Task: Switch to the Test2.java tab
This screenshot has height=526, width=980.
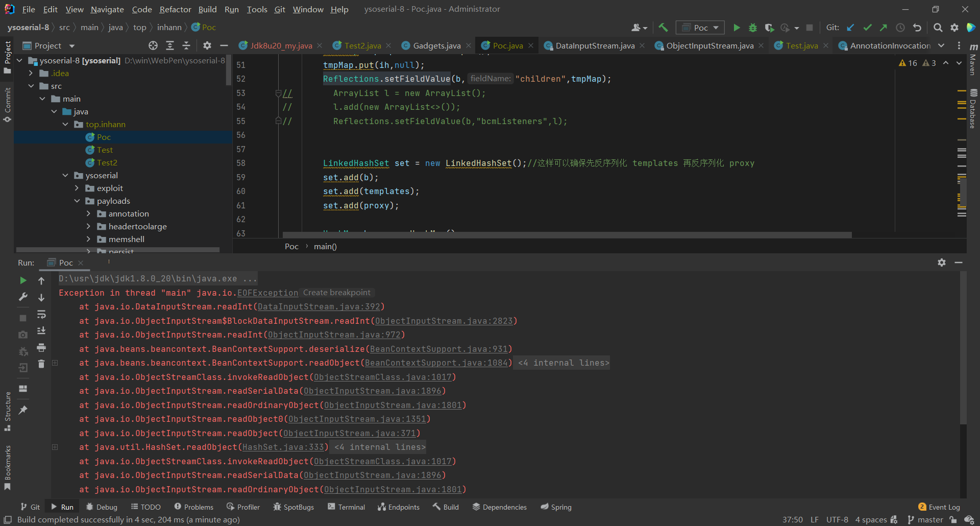Action: click(362, 45)
